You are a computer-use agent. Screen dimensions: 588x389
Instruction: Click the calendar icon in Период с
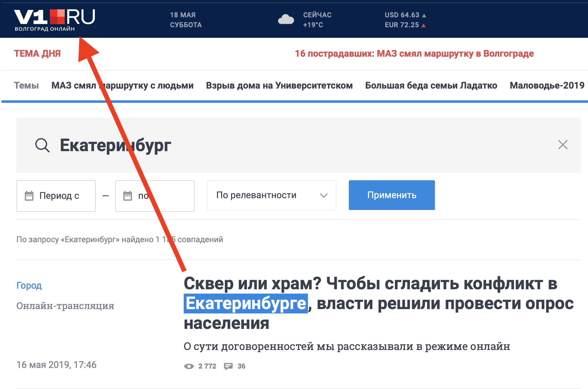pos(29,196)
